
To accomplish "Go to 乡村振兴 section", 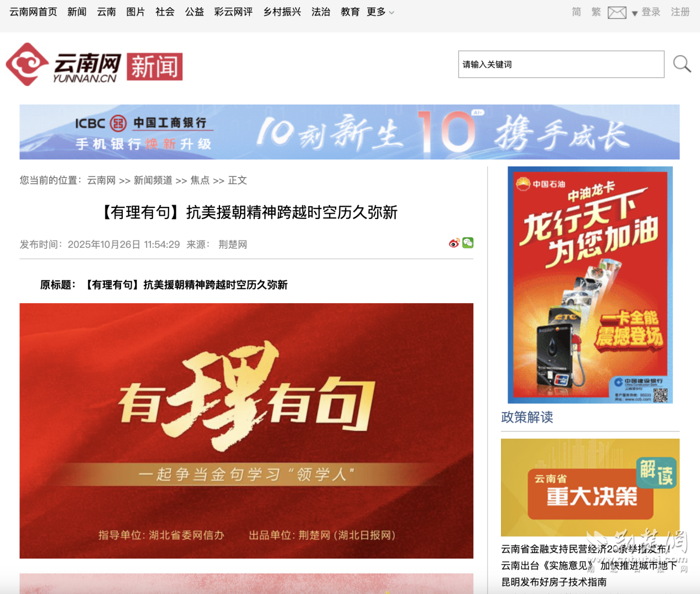I will pos(282,12).
